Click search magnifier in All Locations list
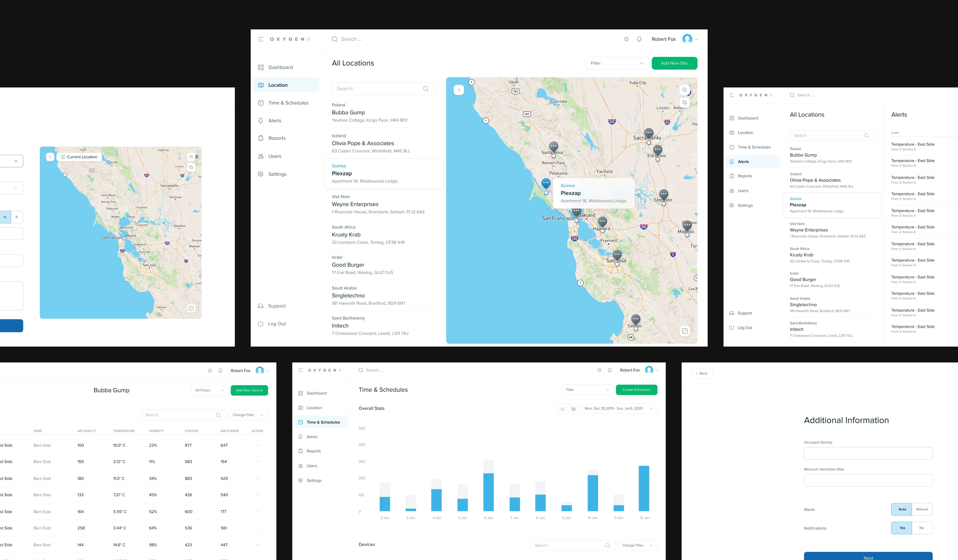 (426, 89)
